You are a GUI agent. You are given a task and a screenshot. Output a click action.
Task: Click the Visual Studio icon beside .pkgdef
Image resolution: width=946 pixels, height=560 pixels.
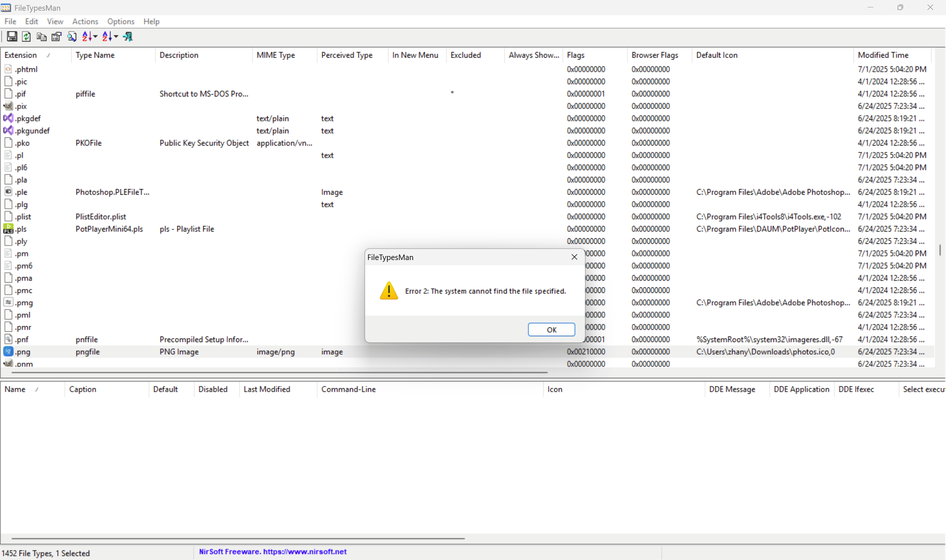[x=8, y=118]
